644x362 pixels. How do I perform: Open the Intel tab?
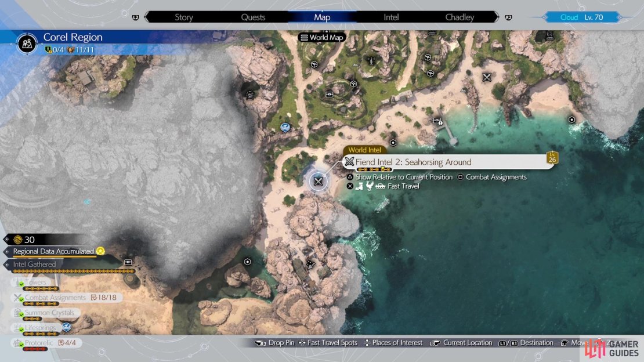click(391, 17)
